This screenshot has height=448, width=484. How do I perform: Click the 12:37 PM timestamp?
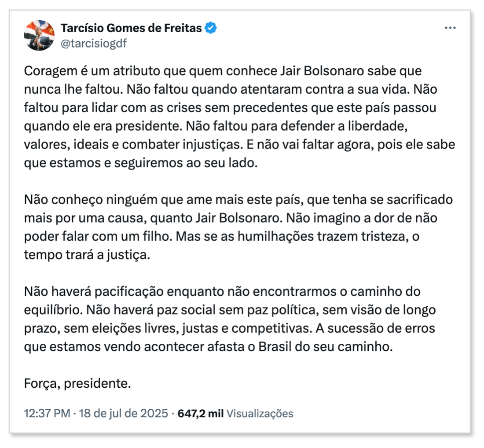(47, 413)
